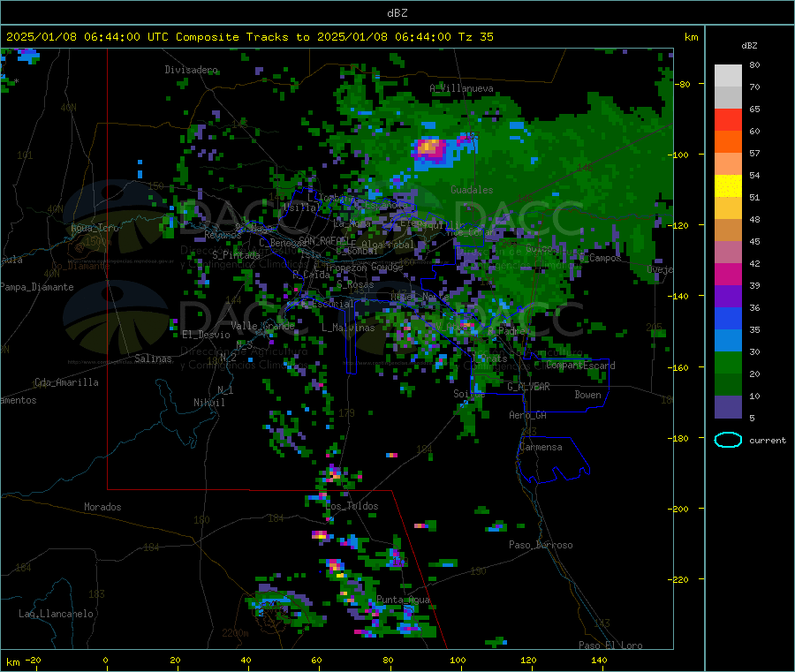Pick the bright green 20-30 dBZ swatch
The height and width of the screenshot is (672, 795).
point(728,362)
